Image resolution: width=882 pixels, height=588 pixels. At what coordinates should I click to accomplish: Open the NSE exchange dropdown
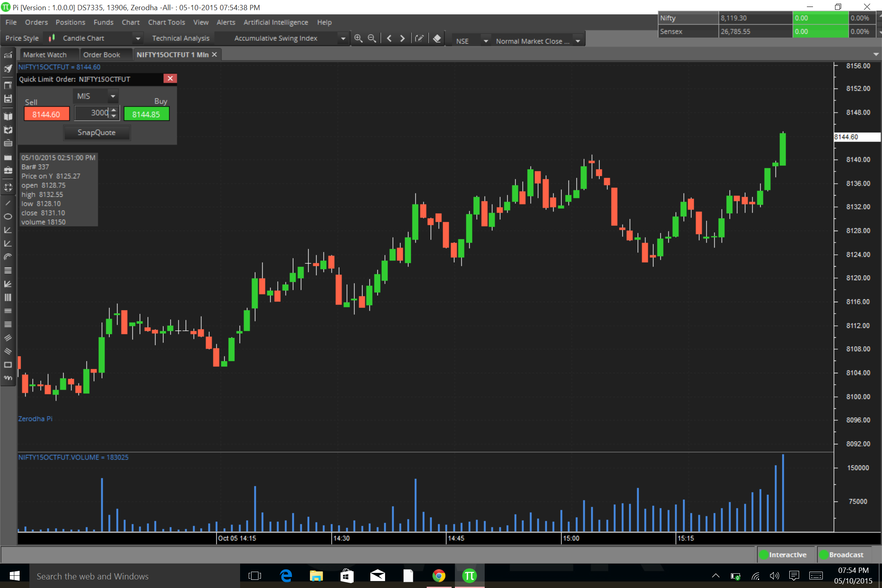point(486,41)
